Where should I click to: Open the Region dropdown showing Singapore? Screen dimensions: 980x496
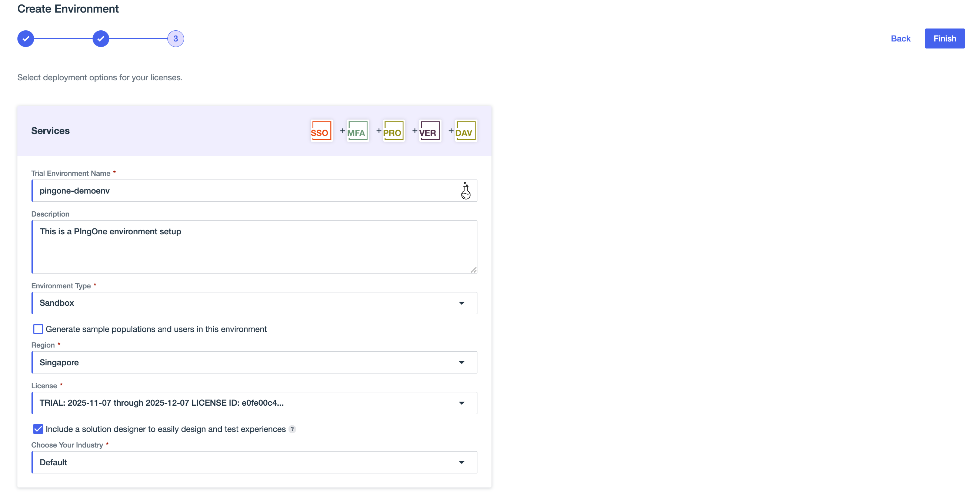254,363
